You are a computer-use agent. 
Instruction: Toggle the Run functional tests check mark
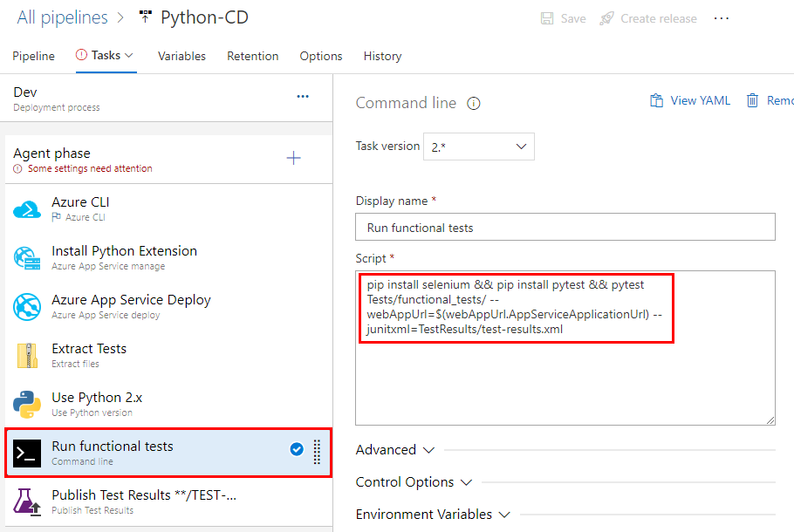[297, 449]
